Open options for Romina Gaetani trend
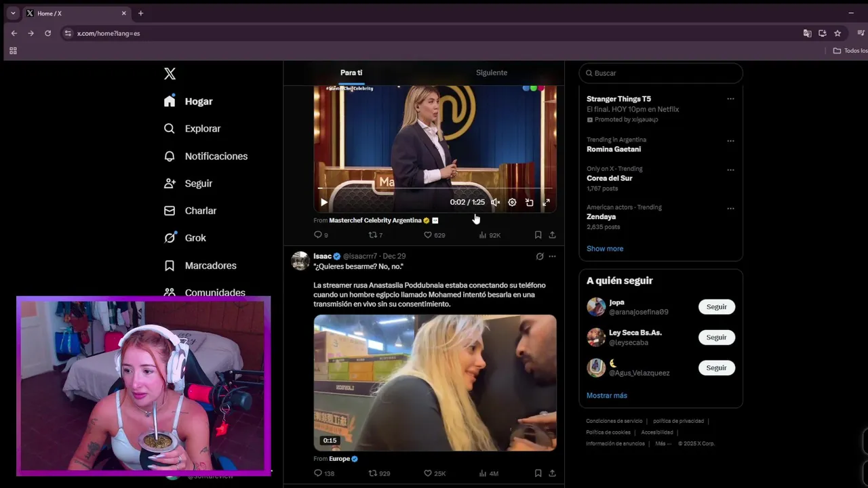The height and width of the screenshot is (488, 868). tap(730, 141)
